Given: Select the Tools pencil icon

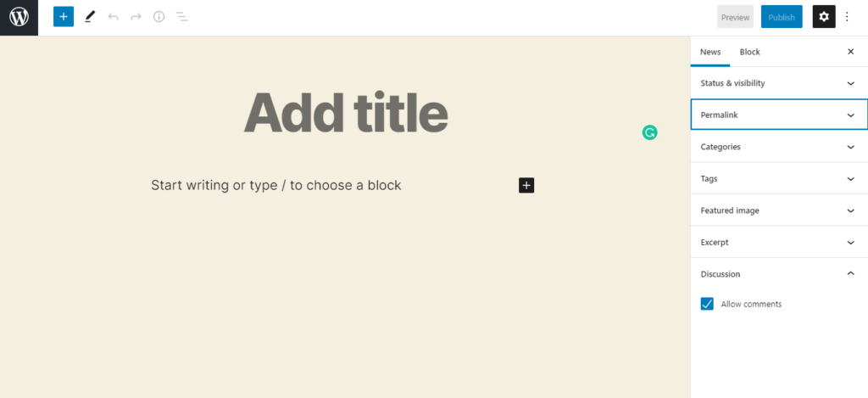Looking at the screenshot, I should (90, 17).
